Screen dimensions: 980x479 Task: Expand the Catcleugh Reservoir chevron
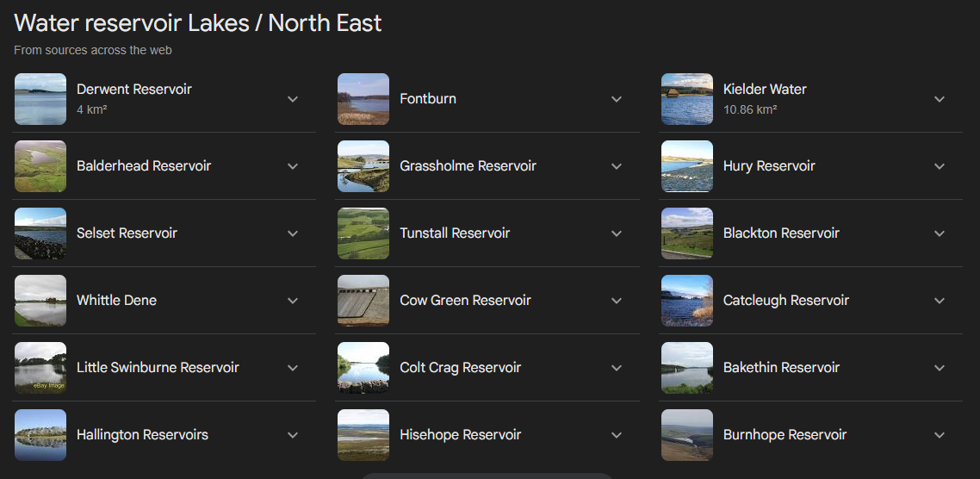pyautogui.click(x=940, y=301)
